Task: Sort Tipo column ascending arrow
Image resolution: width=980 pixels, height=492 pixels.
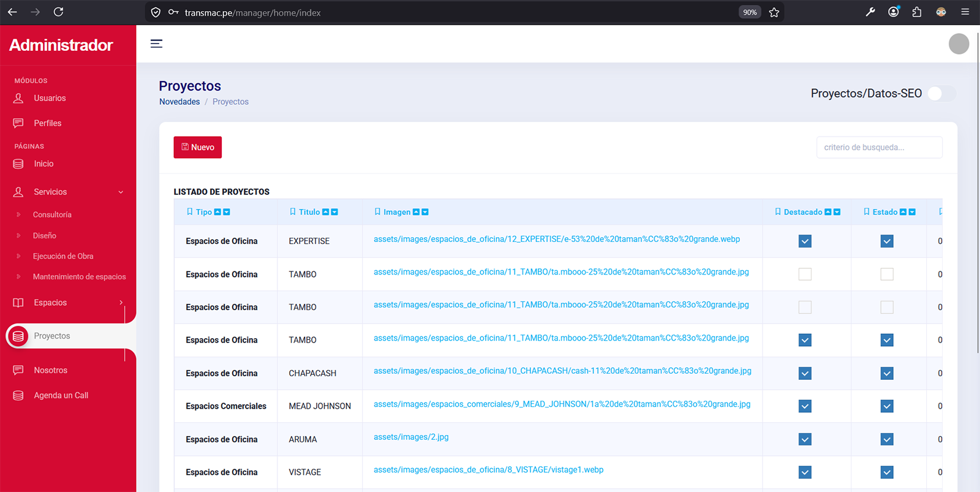Action: (217, 212)
